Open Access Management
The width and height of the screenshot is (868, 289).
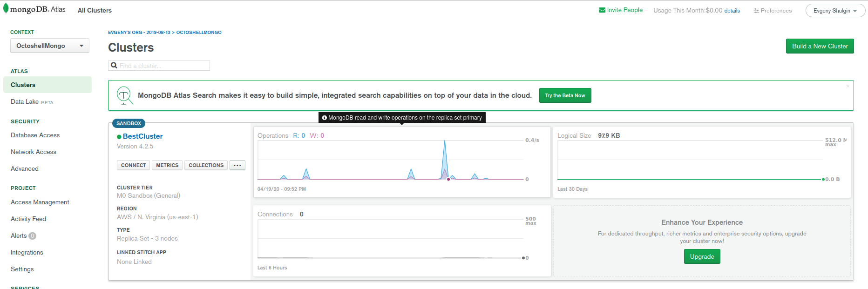[40, 202]
